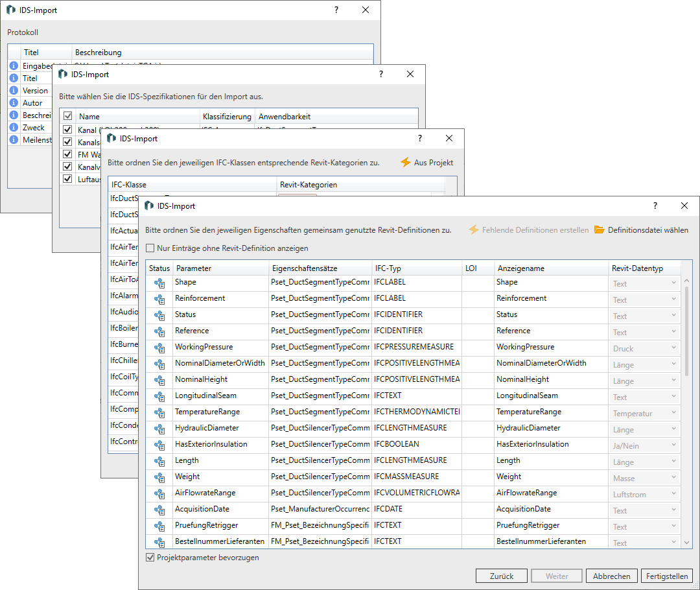
Task: Click the status icon in the TemperatureRange row
Action: click(159, 413)
